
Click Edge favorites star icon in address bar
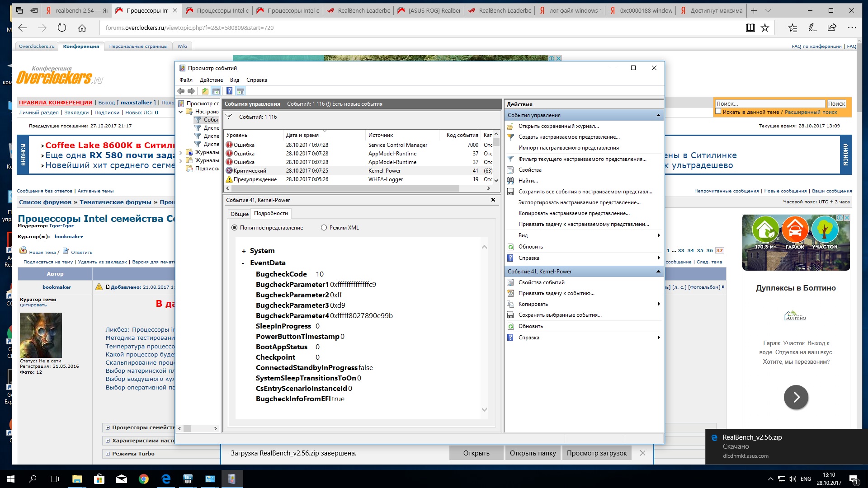click(x=765, y=28)
